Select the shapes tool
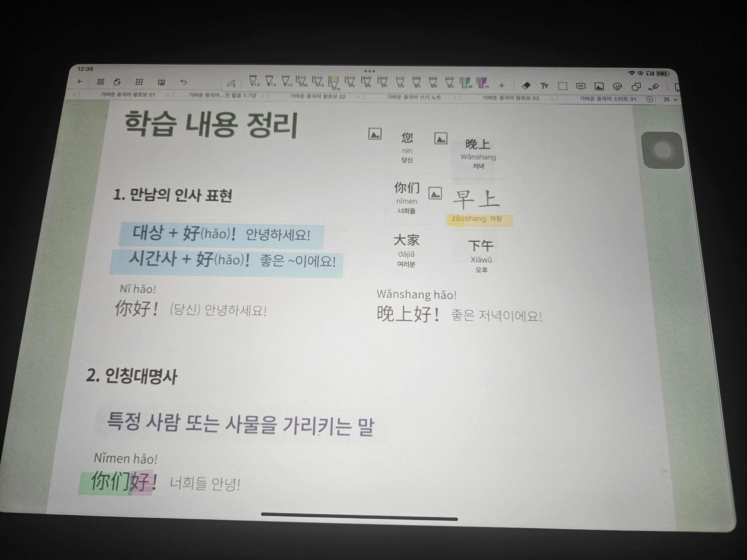747x560 pixels. click(636, 87)
